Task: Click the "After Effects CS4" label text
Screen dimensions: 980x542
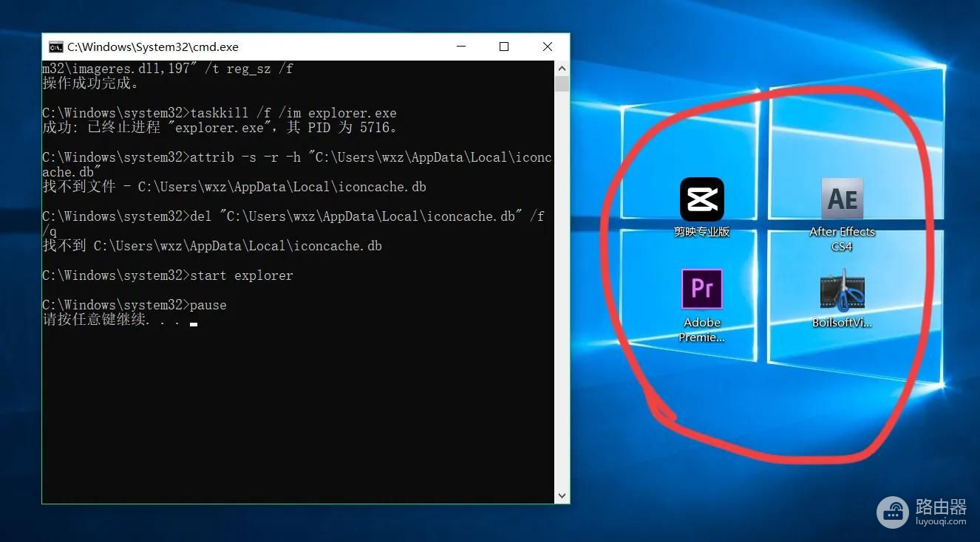Action: [x=842, y=239]
